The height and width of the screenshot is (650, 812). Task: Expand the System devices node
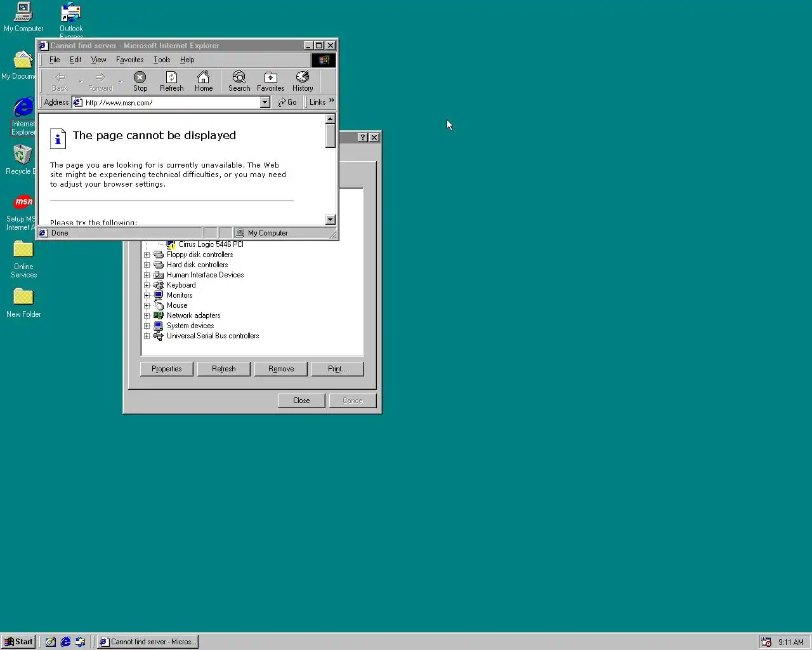point(147,326)
